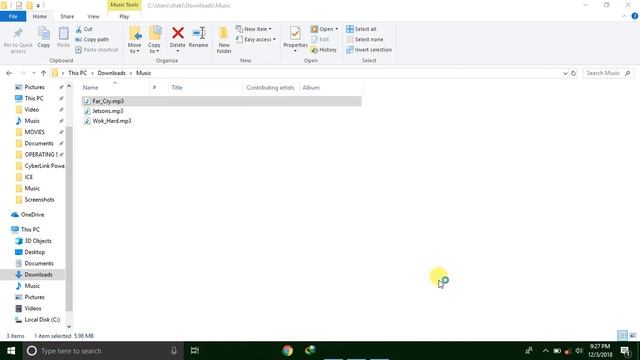Screen dimensions: 640x360
Task: Delete the selected file with red X
Action: 178,40
